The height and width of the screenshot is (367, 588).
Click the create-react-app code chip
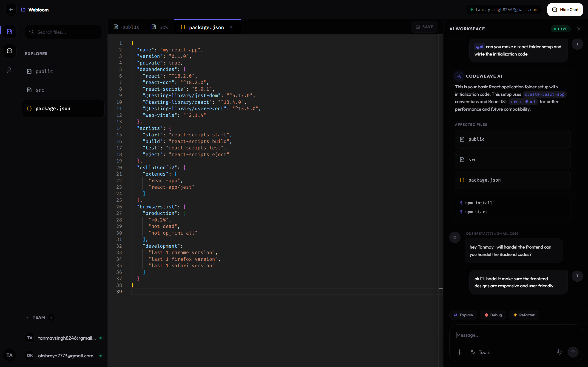pos(544,94)
